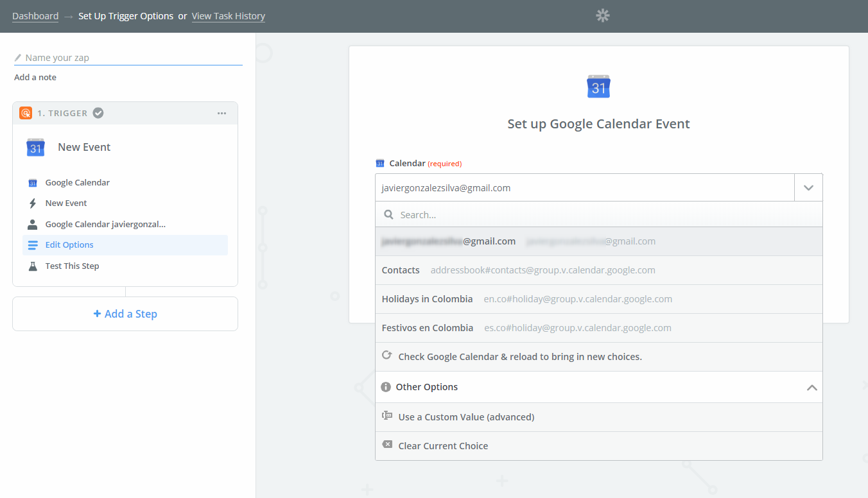Click the trigger step checkmark status icon
This screenshot has width=868, height=498.
tap(98, 113)
